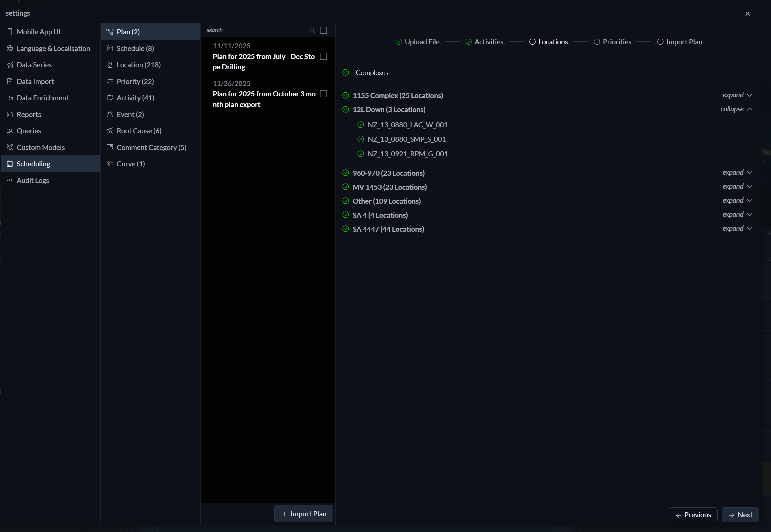Select location NZ_13_0921_RPM_G_001
771x532 pixels.
click(x=408, y=154)
